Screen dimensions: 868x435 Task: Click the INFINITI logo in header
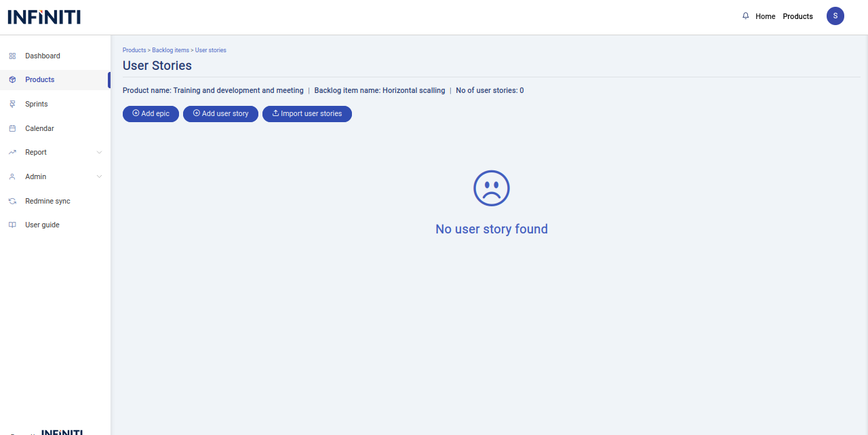(x=44, y=17)
